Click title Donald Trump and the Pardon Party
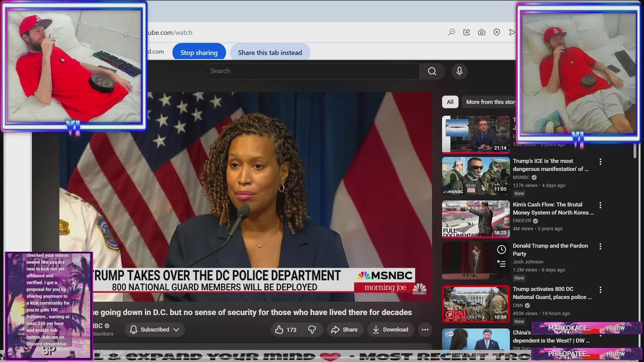644x362 pixels. 550,250
